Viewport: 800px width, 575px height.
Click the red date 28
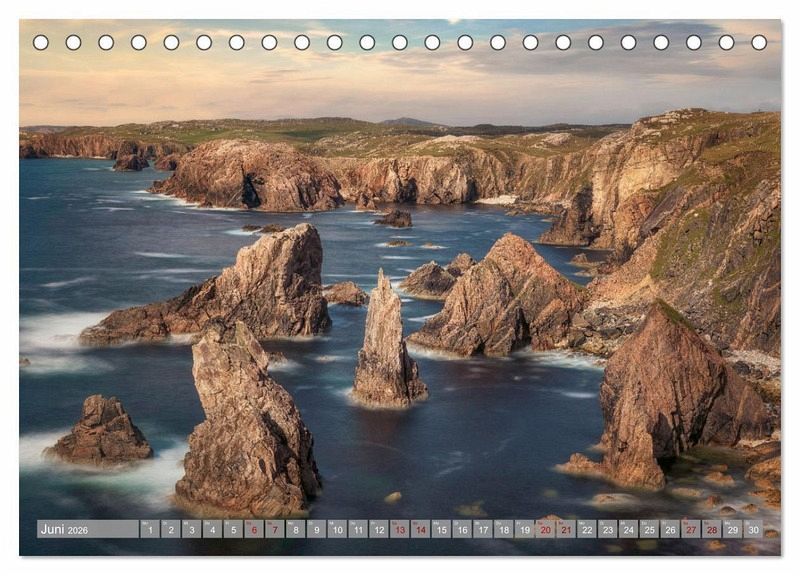click(712, 529)
